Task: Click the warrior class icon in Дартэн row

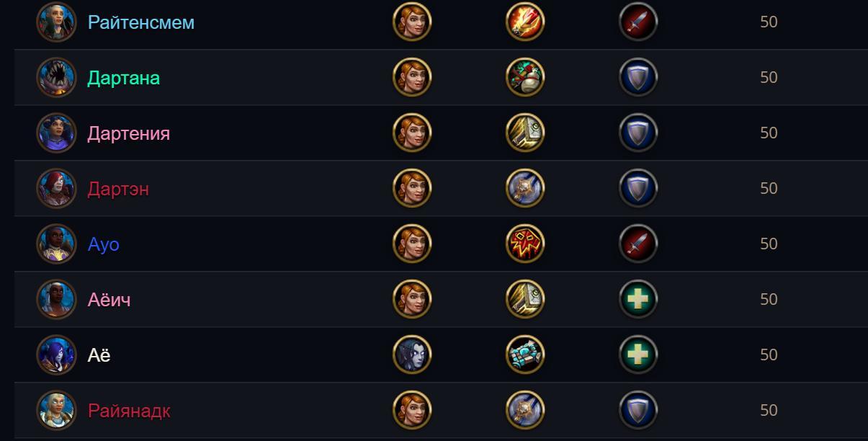Action: point(525,188)
